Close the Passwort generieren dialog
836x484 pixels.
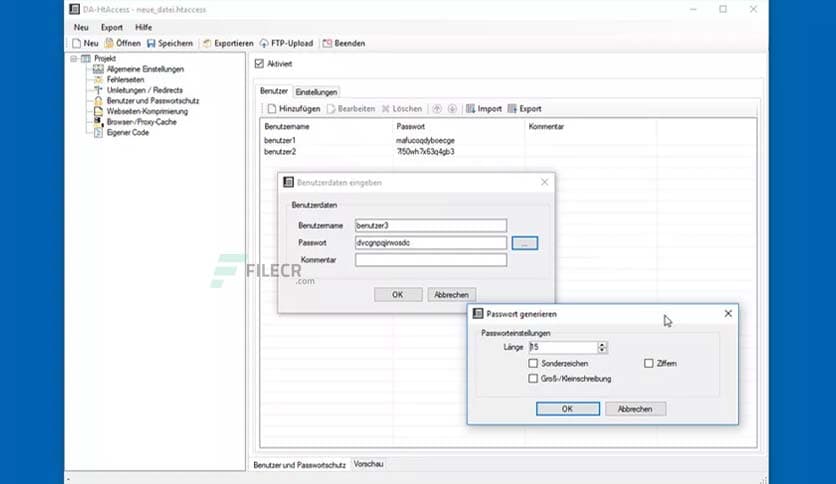point(728,314)
